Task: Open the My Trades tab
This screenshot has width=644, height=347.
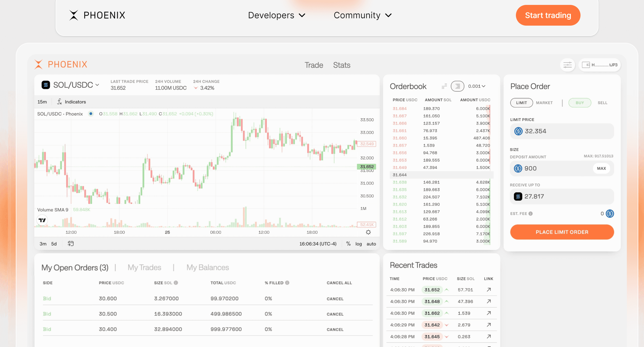Action: click(x=144, y=267)
